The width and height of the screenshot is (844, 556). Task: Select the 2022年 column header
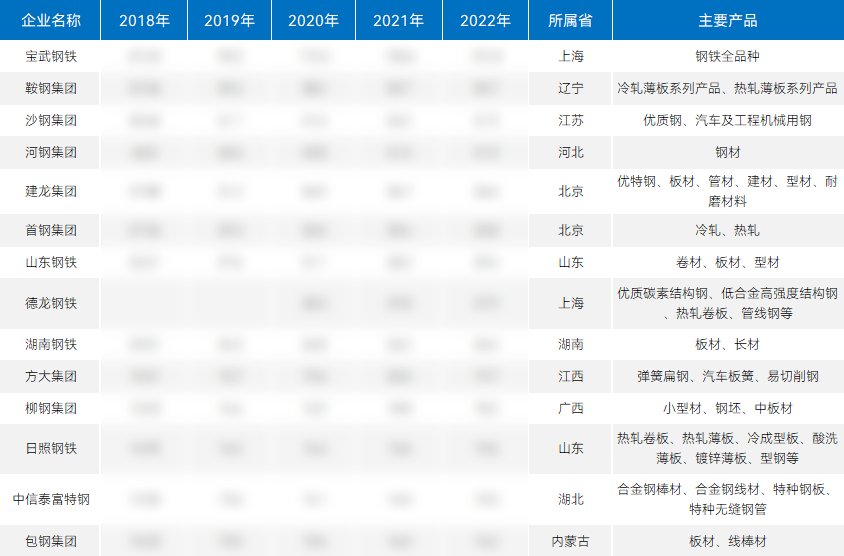click(486, 20)
